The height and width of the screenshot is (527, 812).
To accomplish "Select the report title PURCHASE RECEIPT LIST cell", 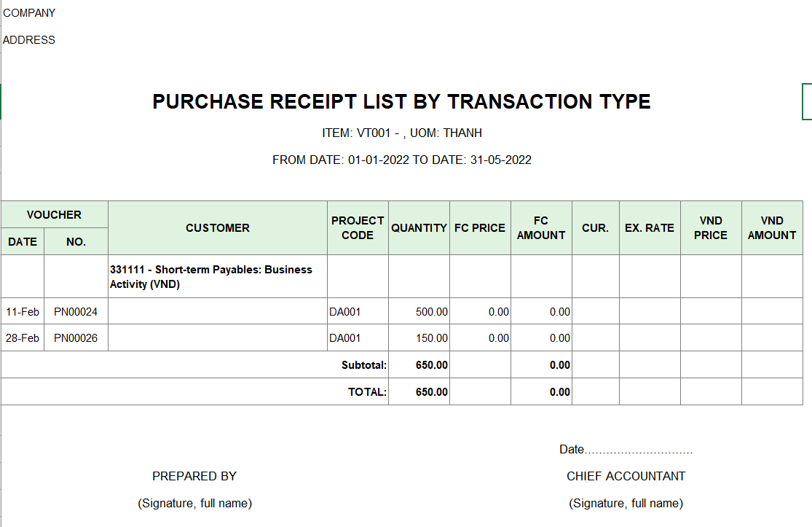I will 401,101.
